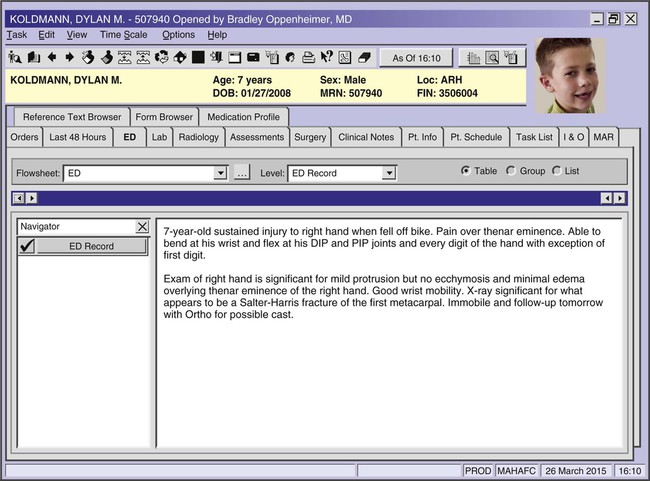Click the magnifier icon right of As Of
Viewport: 650px width, 481px height.
(x=493, y=58)
